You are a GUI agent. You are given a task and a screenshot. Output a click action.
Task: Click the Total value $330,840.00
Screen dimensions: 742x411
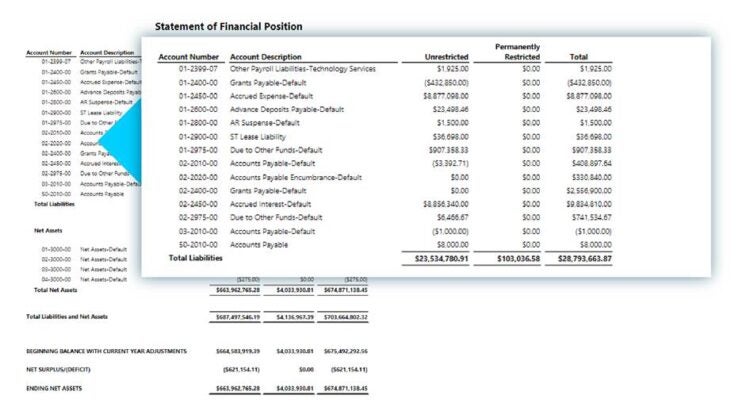(592, 177)
